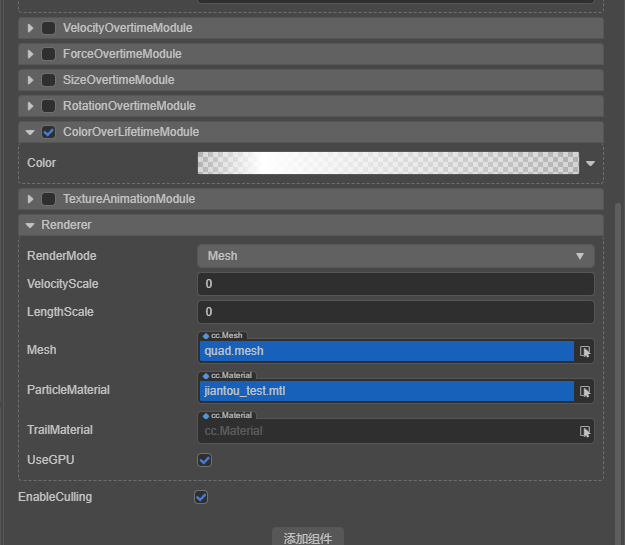Enable the VelocityOvertimeModule checkbox
The image size is (625, 545).
click(x=49, y=28)
